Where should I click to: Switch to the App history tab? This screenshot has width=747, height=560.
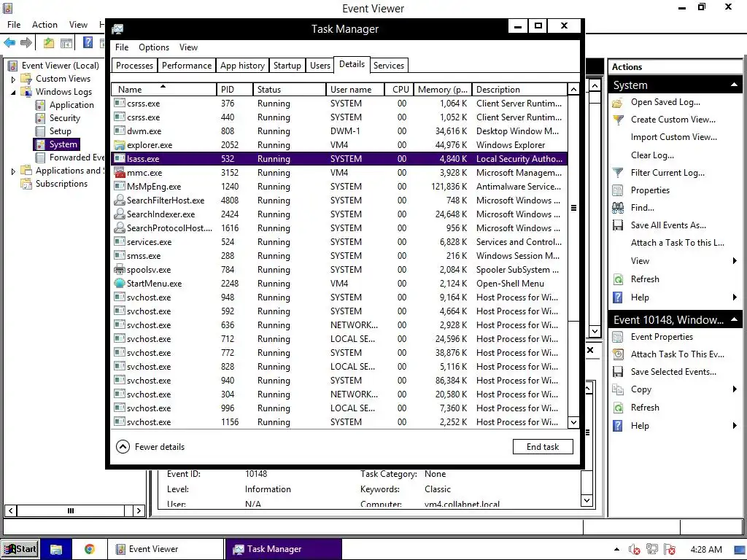tap(242, 66)
